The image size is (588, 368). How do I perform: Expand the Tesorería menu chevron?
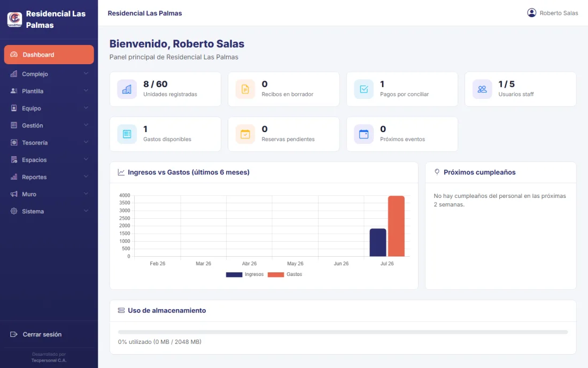click(86, 142)
